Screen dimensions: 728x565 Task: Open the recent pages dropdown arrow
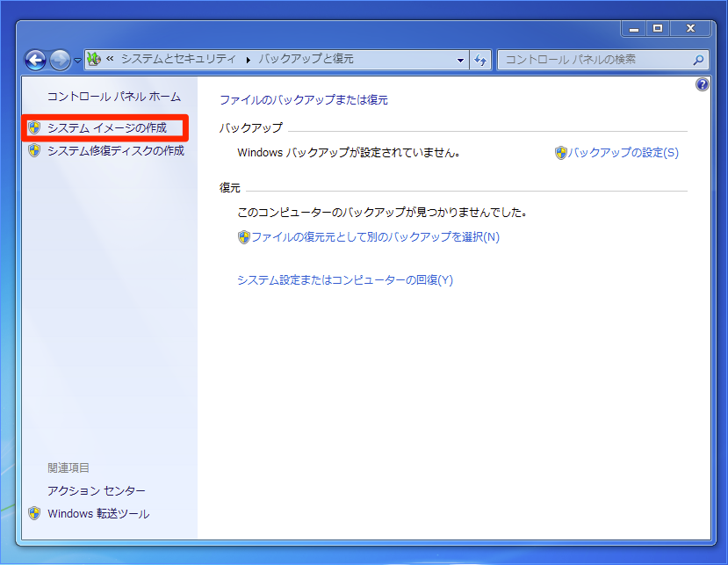(77, 61)
